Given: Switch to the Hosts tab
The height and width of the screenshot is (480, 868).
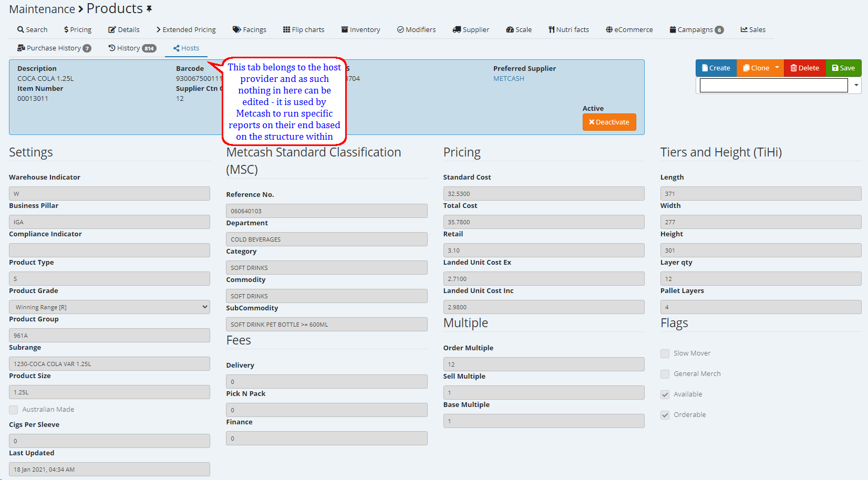Looking at the screenshot, I should (186, 48).
